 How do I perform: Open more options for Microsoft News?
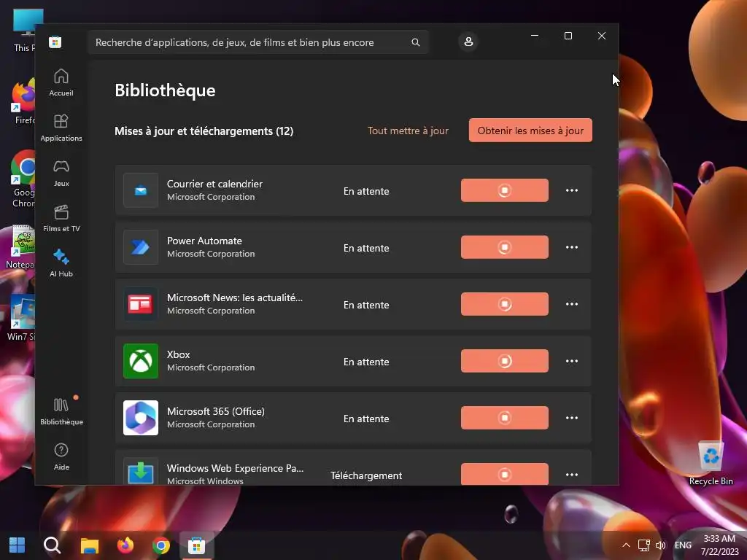coord(572,304)
